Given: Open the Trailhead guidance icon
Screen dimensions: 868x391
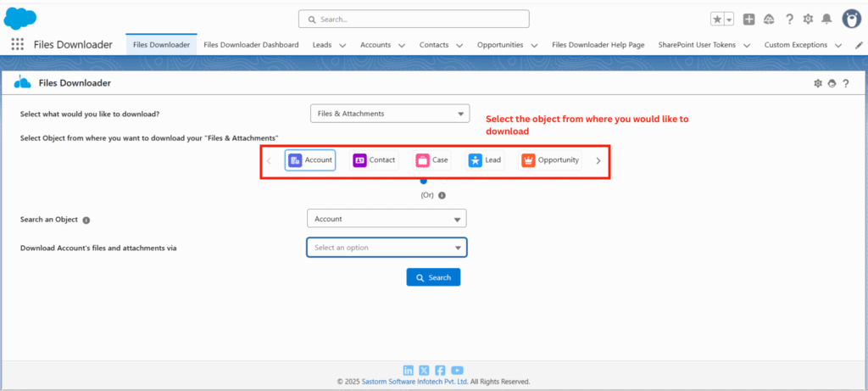Looking at the screenshot, I should pyautogui.click(x=768, y=20).
